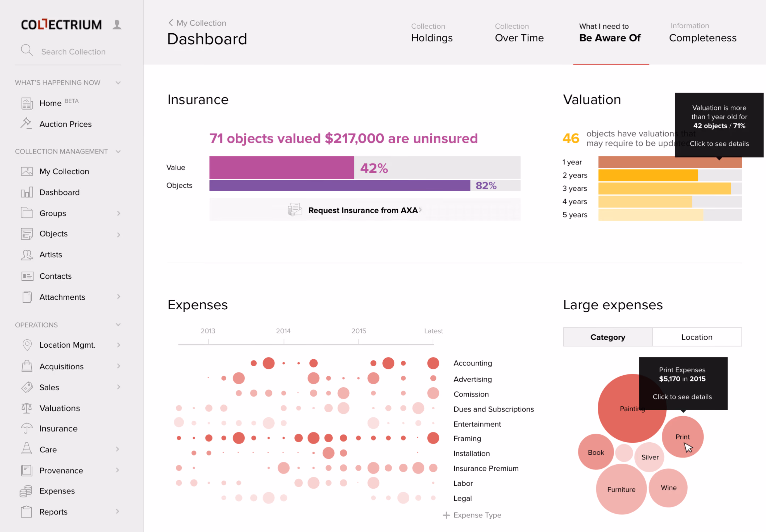
Task: Select the Category toggle in Large expenses
Action: 608,337
